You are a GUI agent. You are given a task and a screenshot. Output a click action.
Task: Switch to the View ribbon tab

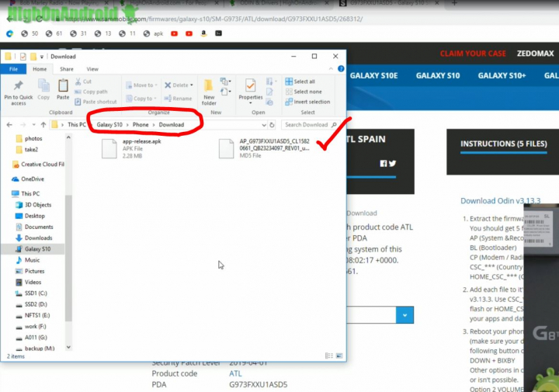tap(92, 69)
